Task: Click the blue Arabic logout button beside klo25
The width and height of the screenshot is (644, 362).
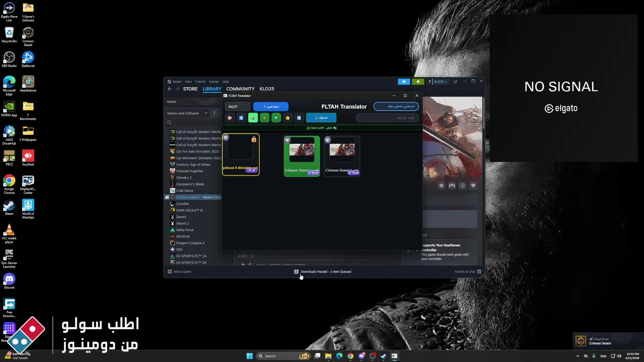Action: point(271,107)
